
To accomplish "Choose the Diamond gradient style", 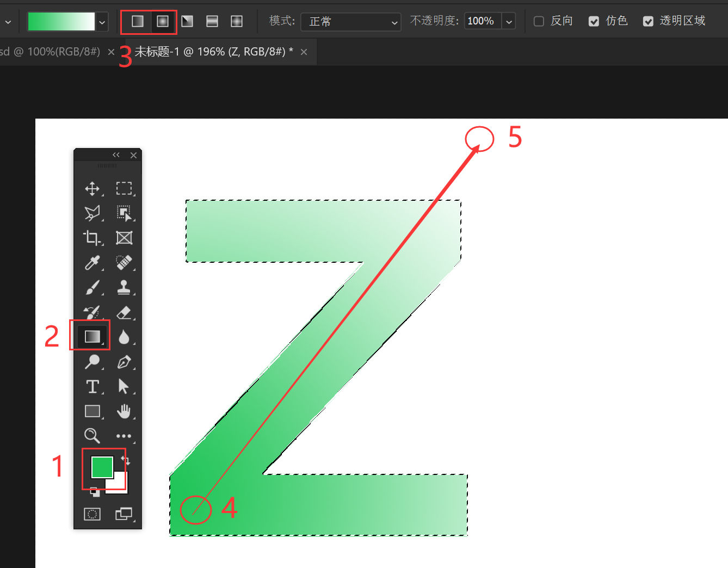I will 237,21.
